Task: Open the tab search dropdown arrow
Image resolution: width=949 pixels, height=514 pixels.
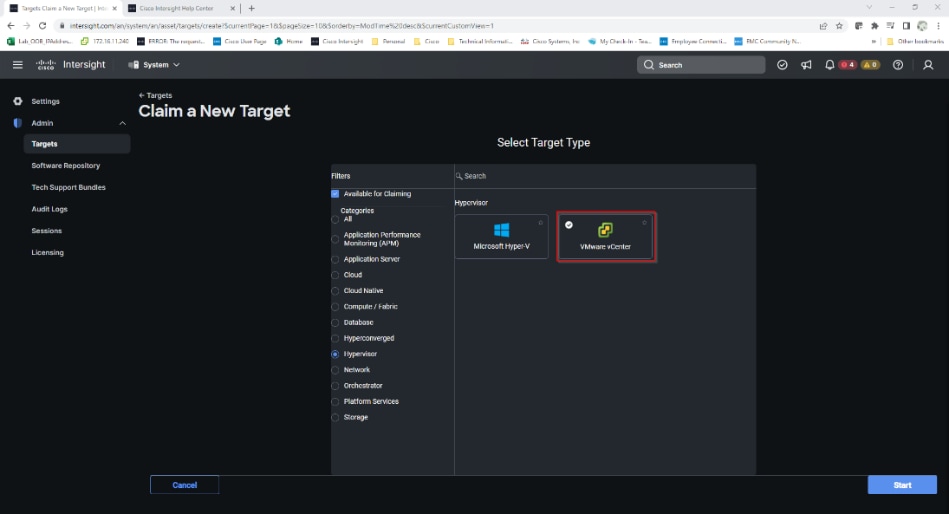Action: tap(869, 8)
